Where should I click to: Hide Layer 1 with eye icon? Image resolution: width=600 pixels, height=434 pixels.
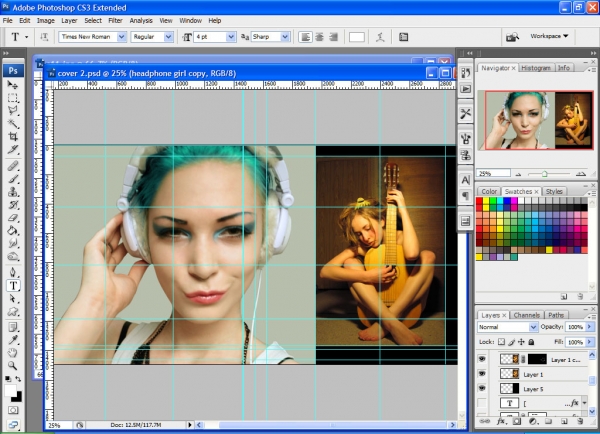tap(482, 374)
